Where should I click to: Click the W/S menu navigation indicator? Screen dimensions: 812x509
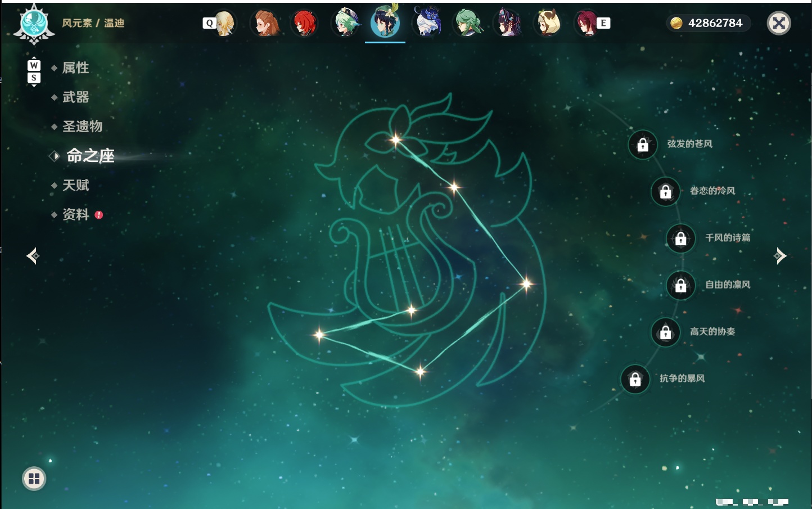click(x=34, y=71)
